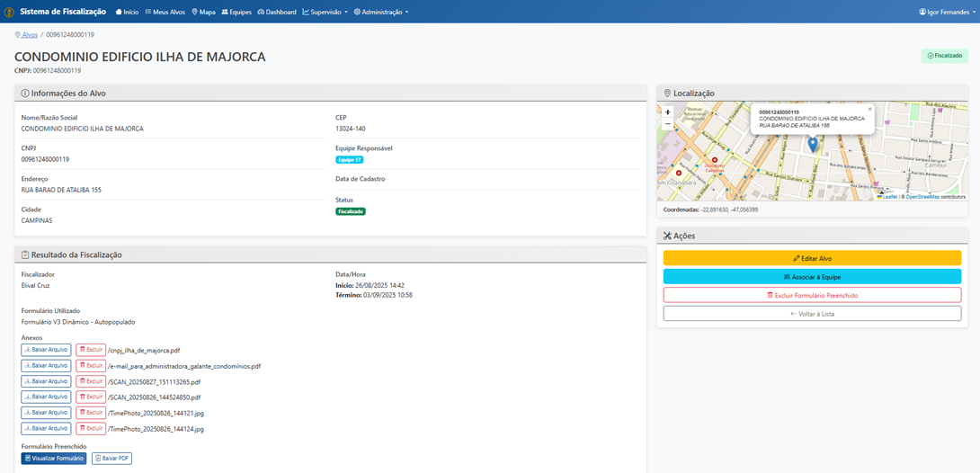Click the blue map location pin
The height and width of the screenshot is (473, 980).
813,144
